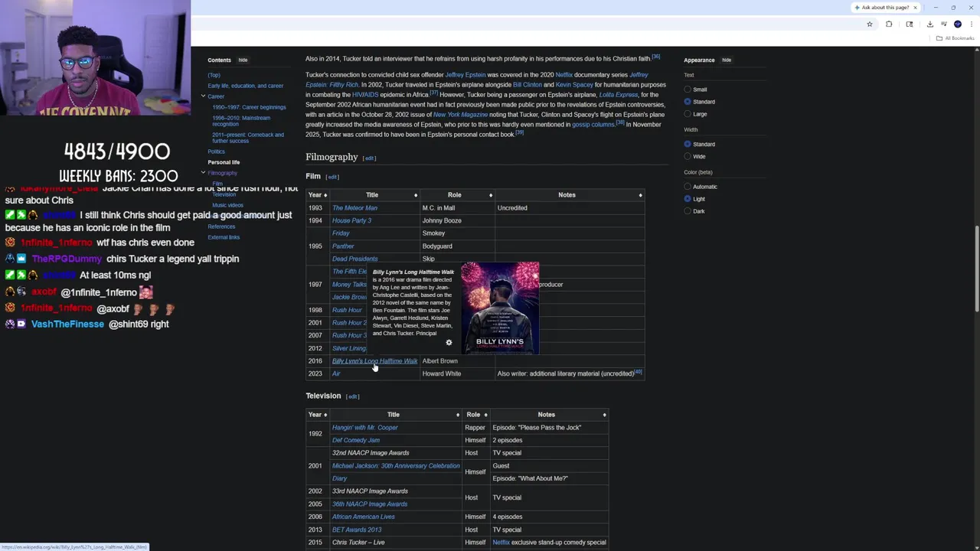Open the New York Magazine link
The image size is (980, 551).
pyautogui.click(x=460, y=115)
